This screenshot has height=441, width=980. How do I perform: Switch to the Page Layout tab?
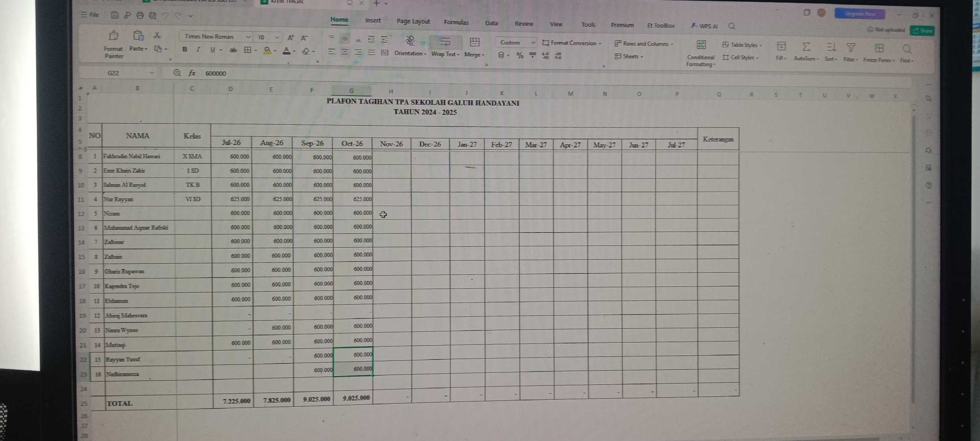pos(413,21)
